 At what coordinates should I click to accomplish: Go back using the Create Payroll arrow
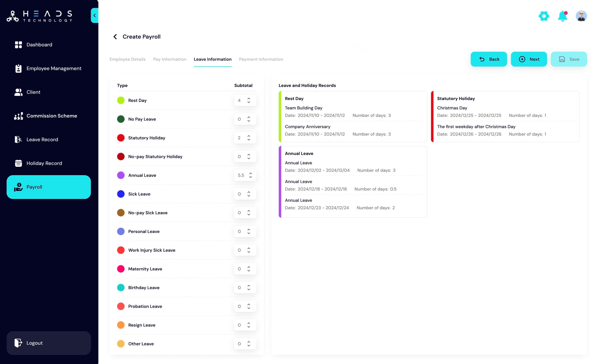click(x=115, y=37)
